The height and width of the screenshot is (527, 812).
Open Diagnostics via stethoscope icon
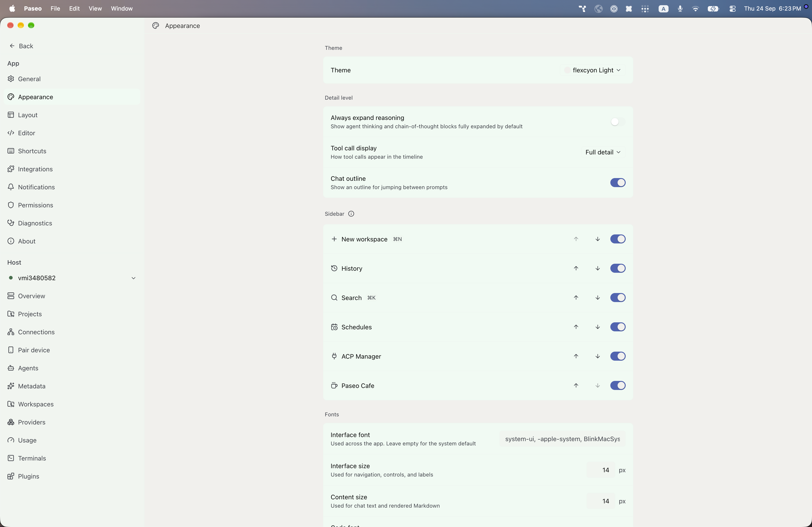click(x=11, y=223)
